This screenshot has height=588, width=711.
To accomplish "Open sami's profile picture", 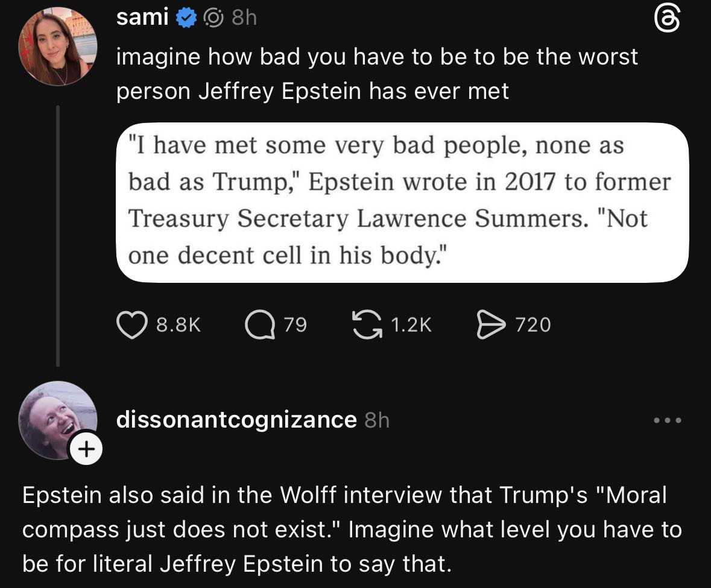I will point(58,46).
